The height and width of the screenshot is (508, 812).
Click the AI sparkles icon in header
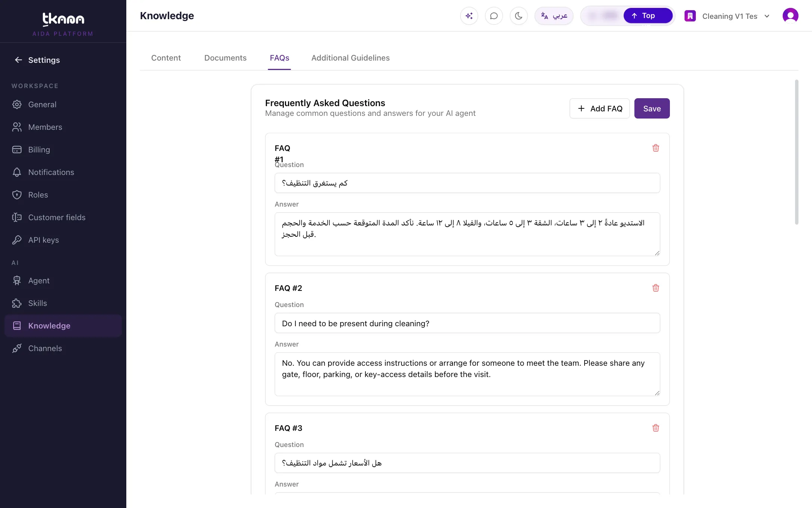(469, 16)
